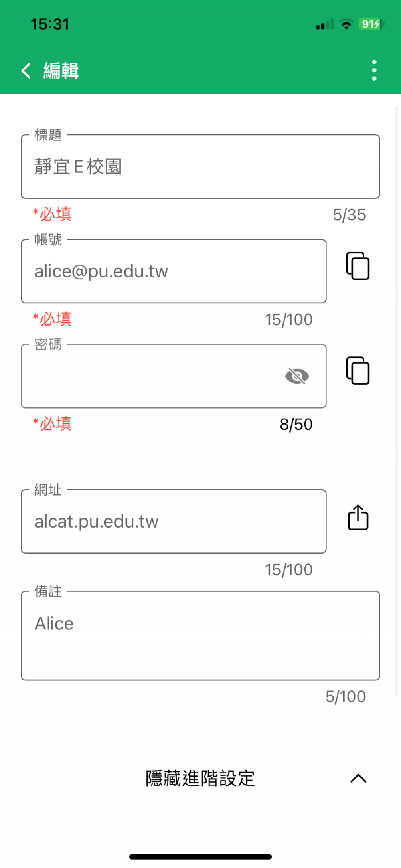The image size is (401, 868).
Task: Tap the 隱藏進階設定 label
Action: (x=200, y=778)
